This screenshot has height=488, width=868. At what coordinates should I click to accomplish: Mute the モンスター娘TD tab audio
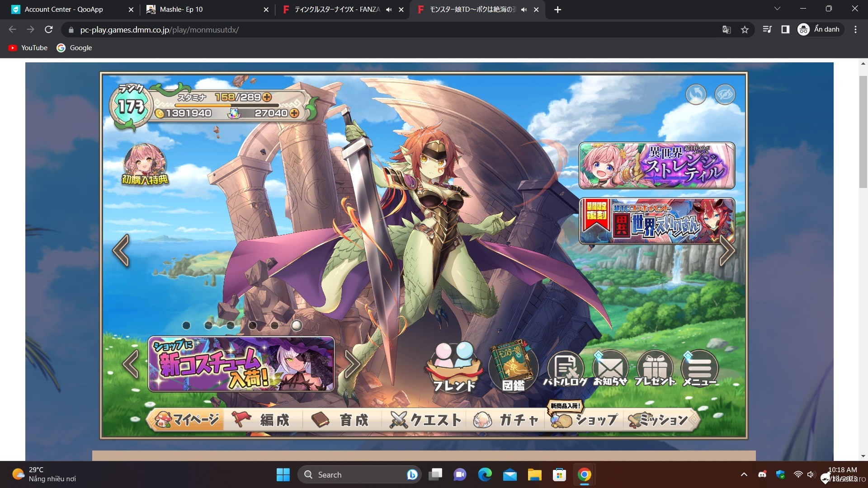click(524, 9)
